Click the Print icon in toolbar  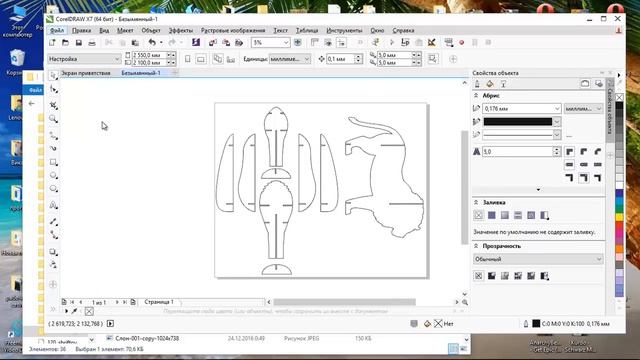click(92, 42)
